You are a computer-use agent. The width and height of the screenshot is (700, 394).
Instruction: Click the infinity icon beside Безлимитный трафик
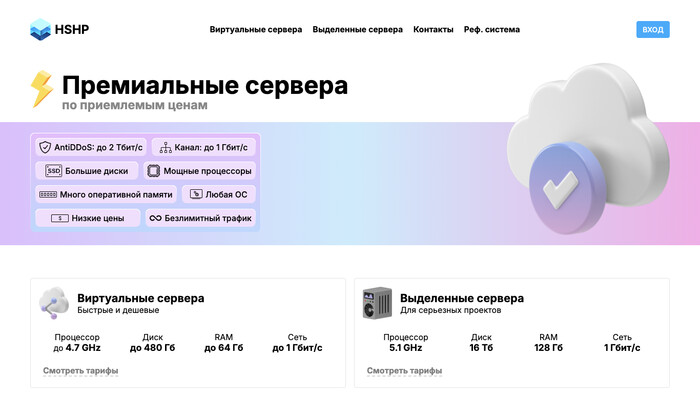155,218
